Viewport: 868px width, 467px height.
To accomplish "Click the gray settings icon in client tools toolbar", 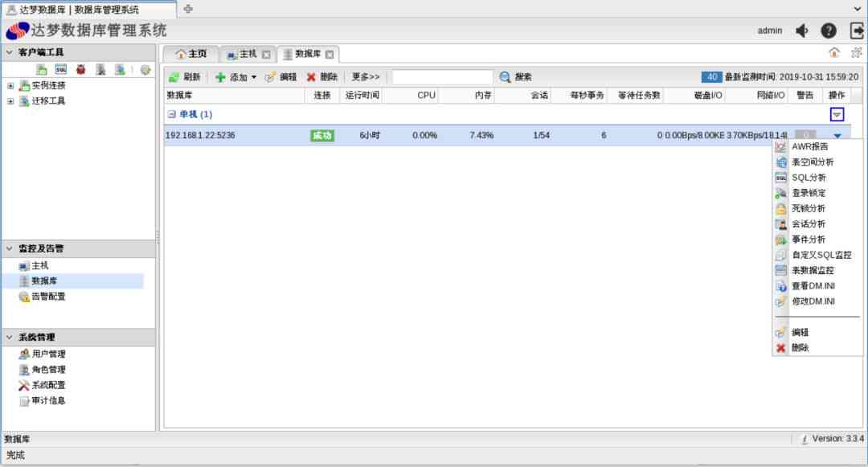I will click(x=145, y=70).
